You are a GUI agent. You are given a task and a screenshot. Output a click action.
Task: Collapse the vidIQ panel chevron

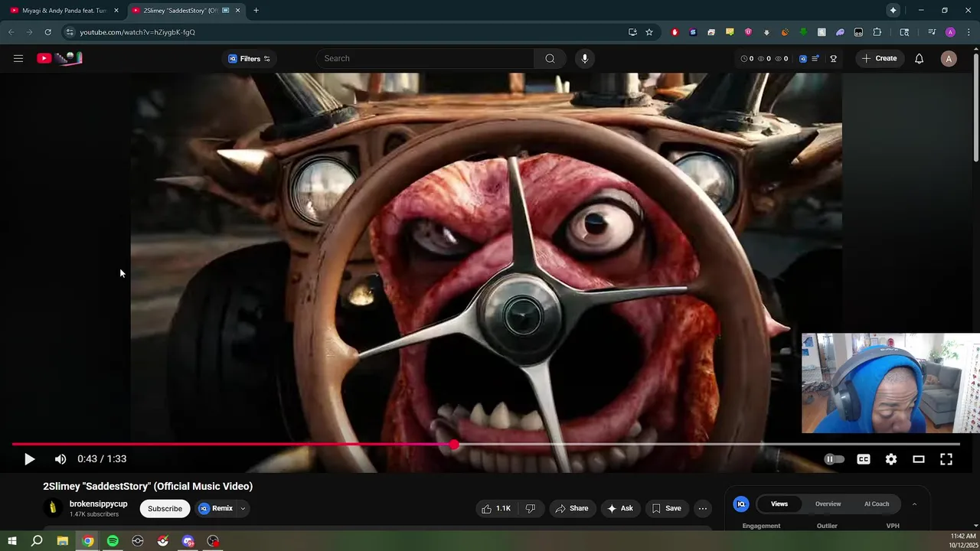point(914,504)
